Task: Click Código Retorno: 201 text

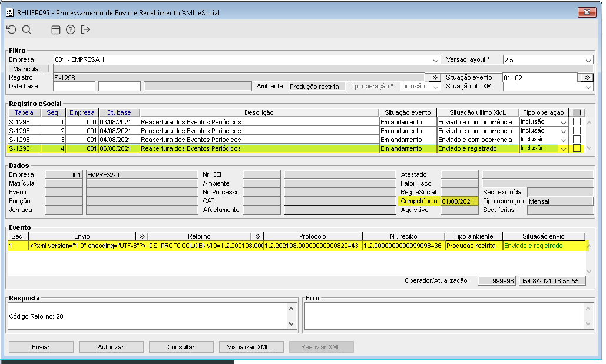Action: click(38, 316)
